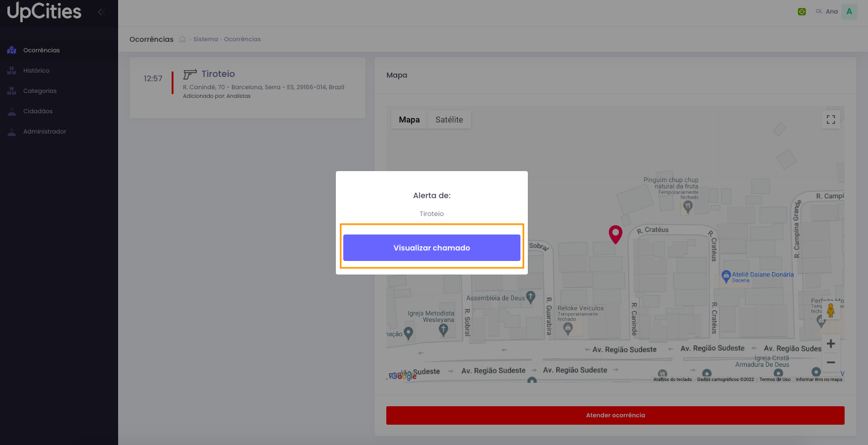The image size is (868, 445).
Task: Toggle the map fullscreen view icon
Action: coord(831,119)
